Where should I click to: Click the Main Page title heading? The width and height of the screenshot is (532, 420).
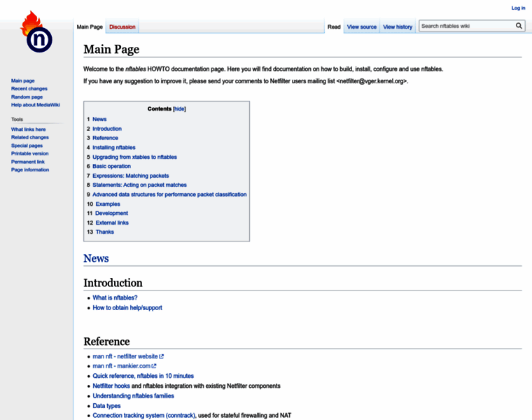(x=111, y=49)
